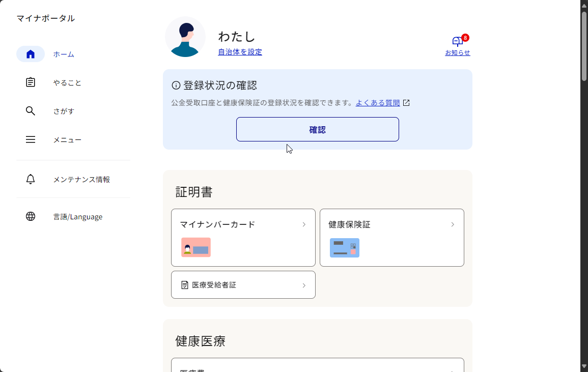Click the さがす magnifying glass icon

30,110
